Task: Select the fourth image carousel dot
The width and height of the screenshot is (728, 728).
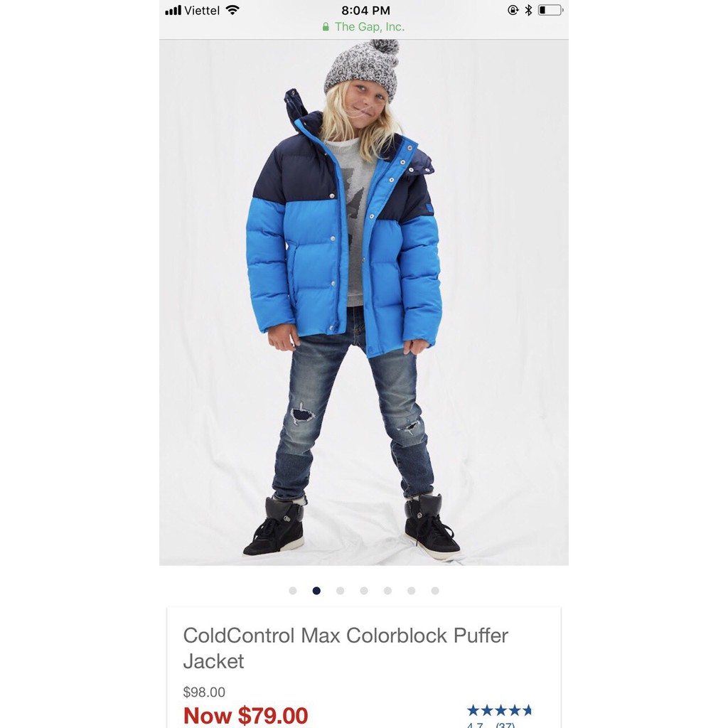Action: (x=363, y=591)
